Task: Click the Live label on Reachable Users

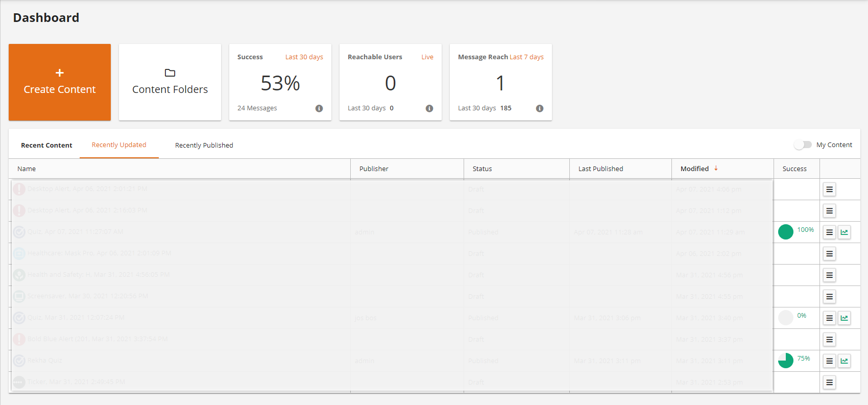Action: (x=427, y=57)
